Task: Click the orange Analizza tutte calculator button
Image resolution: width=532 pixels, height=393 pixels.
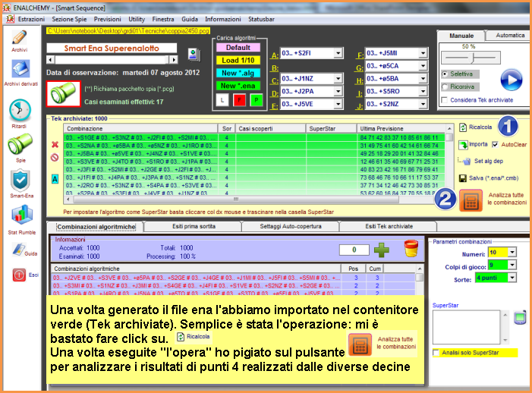Action: click(x=471, y=200)
